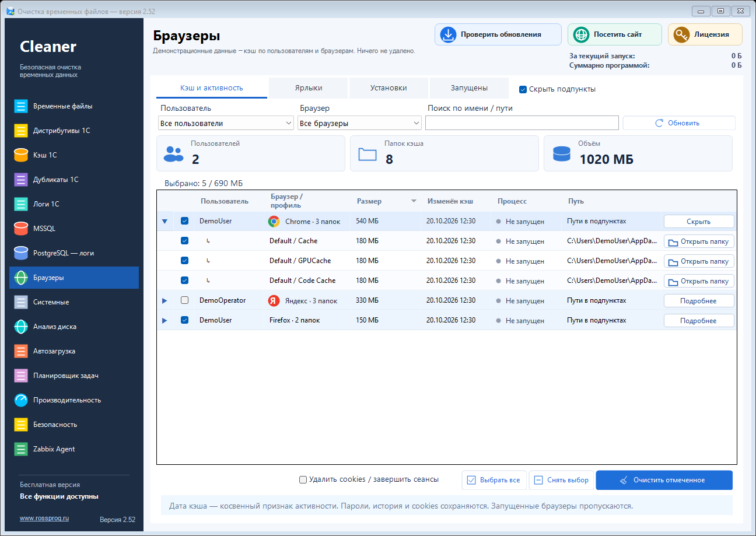Click the Проверить обновления button
This screenshot has width=756, height=536.
click(x=498, y=34)
